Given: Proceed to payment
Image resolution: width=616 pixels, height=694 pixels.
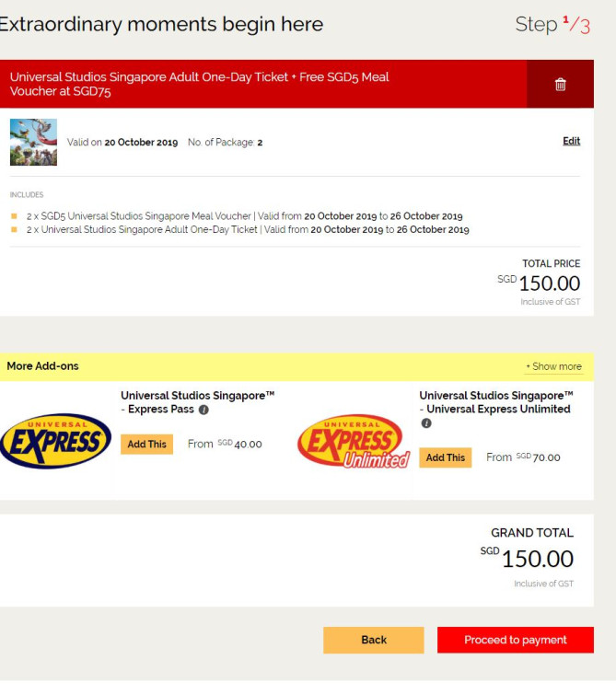Looking at the screenshot, I should tap(516, 640).
